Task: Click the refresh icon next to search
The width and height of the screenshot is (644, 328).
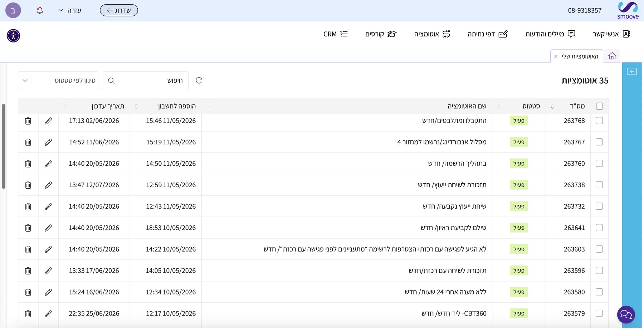Action: tap(199, 80)
